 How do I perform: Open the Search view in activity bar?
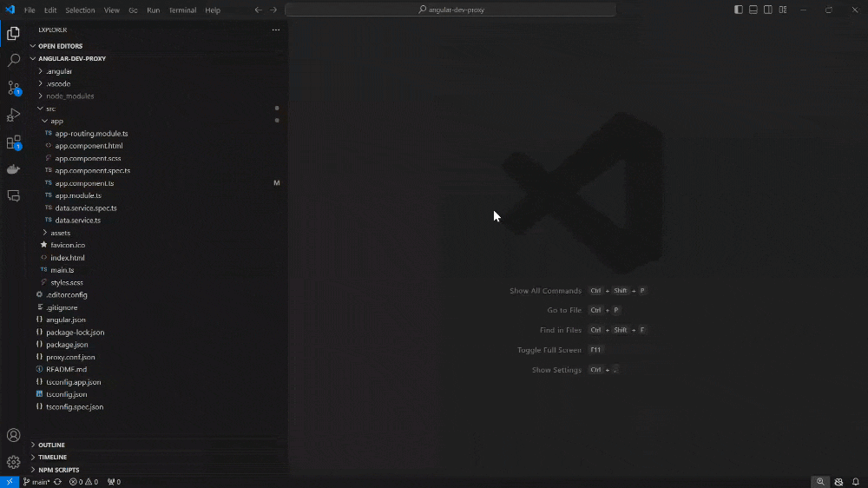[x=13, y=61]
